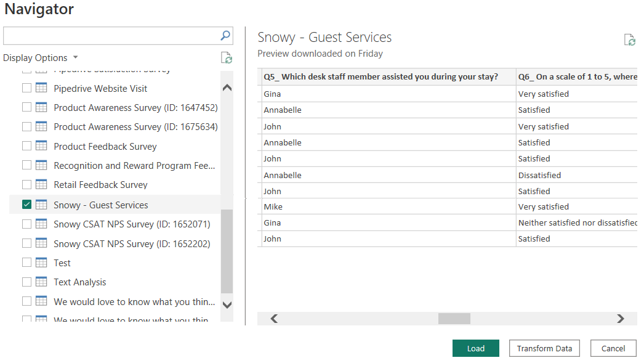Click inside the Navigator search field
Screen dimensions: 644x363
111,36
